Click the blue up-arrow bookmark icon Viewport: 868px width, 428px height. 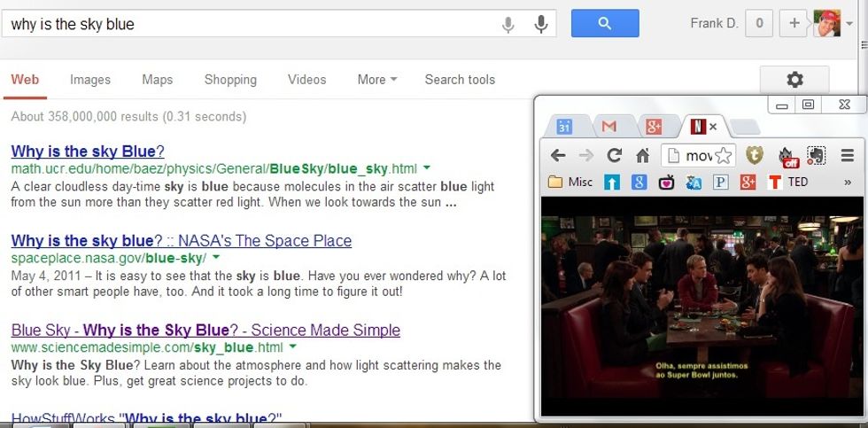(x=612, y=183)
